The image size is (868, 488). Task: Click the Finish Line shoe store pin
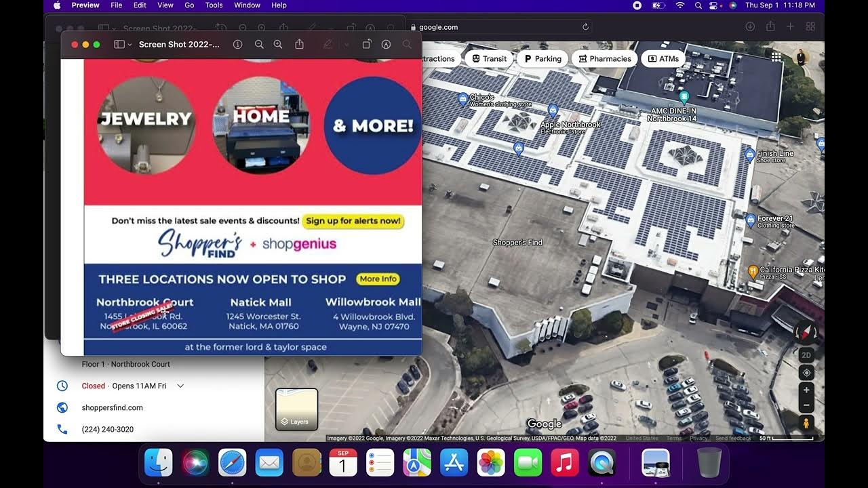pyautogui.click(x=749, y=155)
